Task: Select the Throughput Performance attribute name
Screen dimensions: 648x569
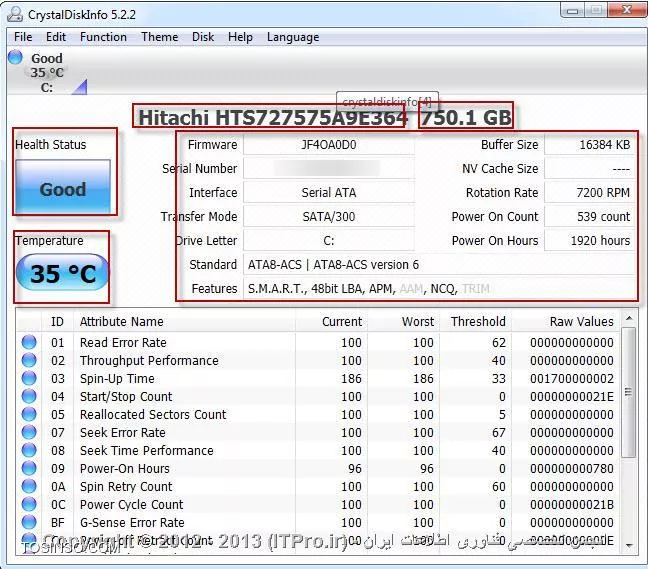Action: pyautogui.click(x=149, y=361)
